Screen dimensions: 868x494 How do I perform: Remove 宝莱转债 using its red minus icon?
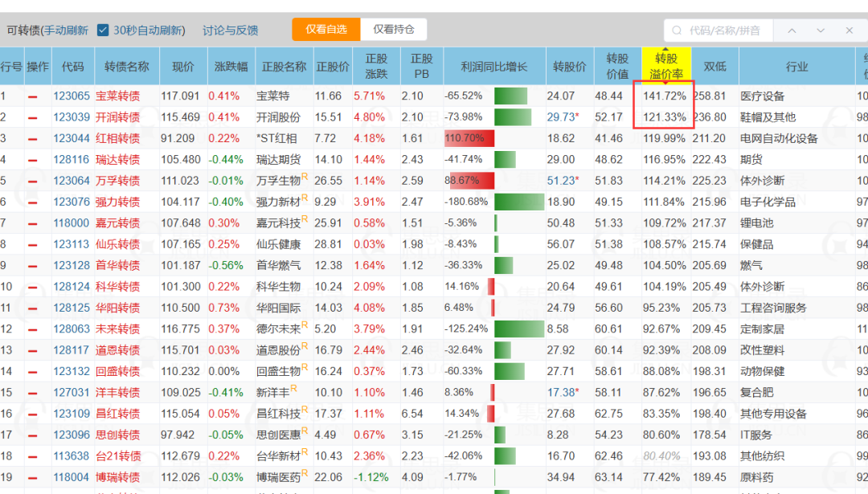33,96
